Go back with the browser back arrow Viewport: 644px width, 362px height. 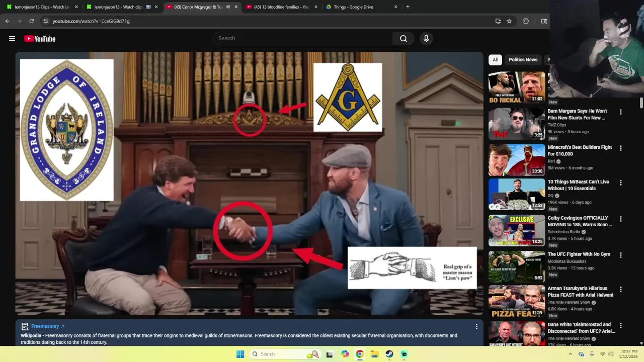click(8, 21)
